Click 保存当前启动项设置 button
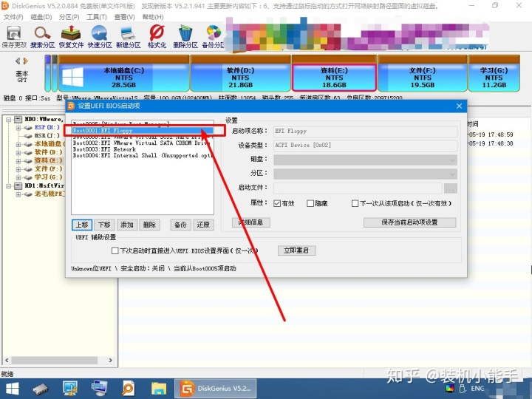 409,222
